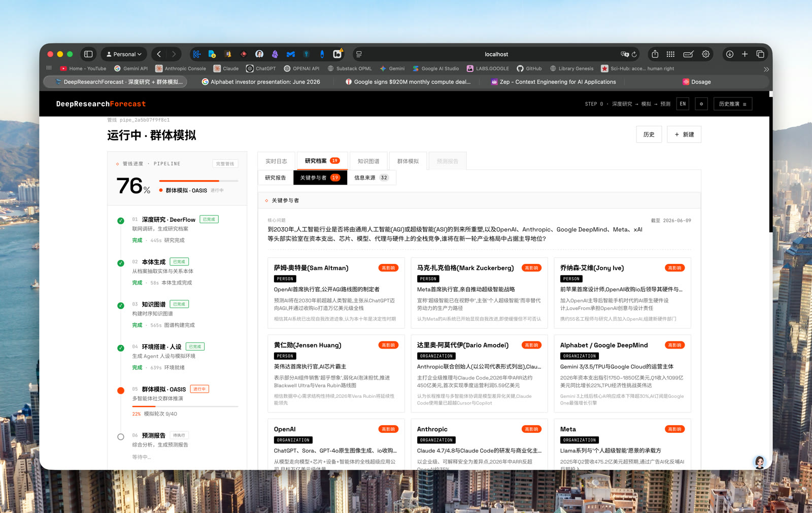
Task: Open the GitHub bookmark
Action: click(x=529, y=69)
